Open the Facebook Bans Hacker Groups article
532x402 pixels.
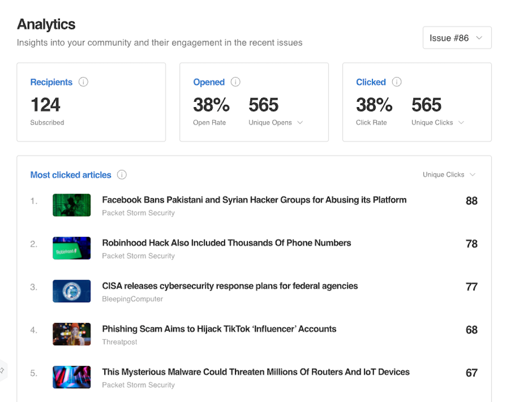(x=254, y=200)
